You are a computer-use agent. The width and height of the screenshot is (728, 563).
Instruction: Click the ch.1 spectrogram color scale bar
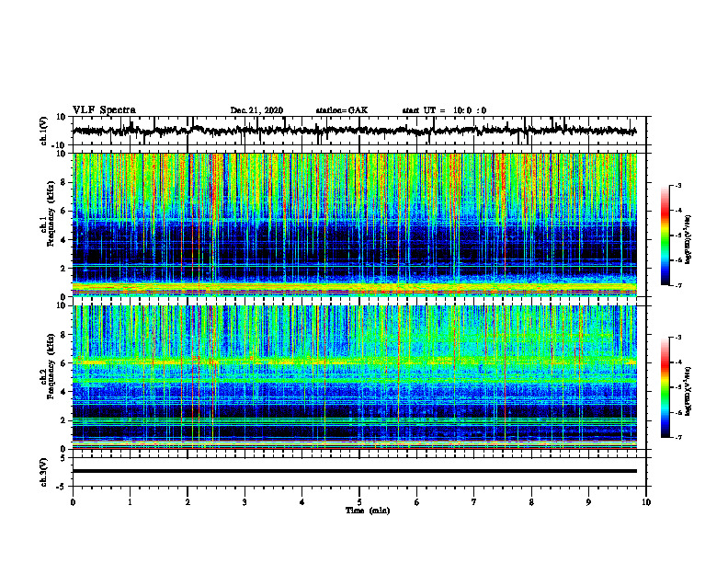coord(665,236)
